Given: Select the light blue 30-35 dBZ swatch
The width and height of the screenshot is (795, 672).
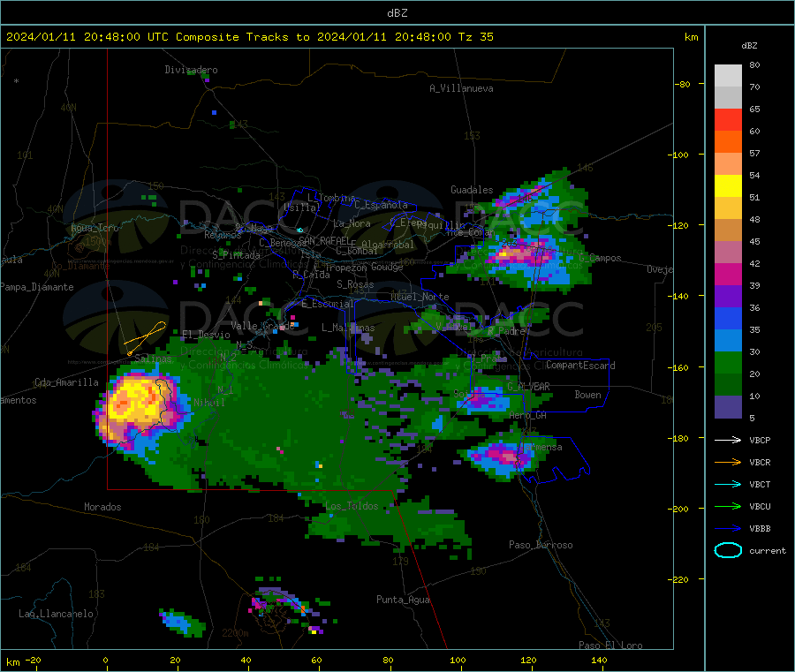Looking at the screenshot, I should pyautogui.click(x=728, y=341).
